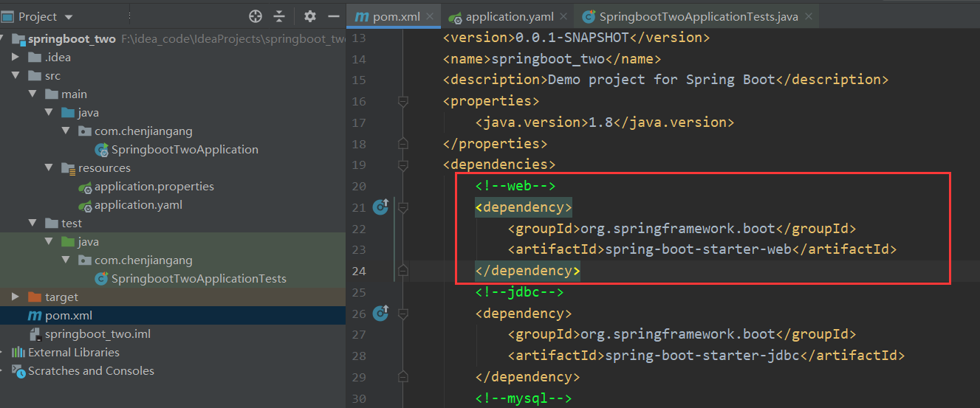Collapse the src folder

[16, 76]
